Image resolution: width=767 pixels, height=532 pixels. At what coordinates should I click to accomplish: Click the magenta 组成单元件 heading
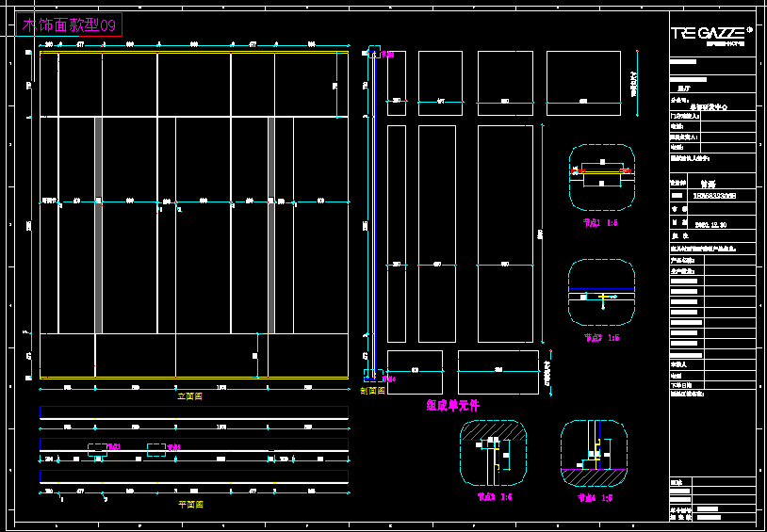[453, 405]
